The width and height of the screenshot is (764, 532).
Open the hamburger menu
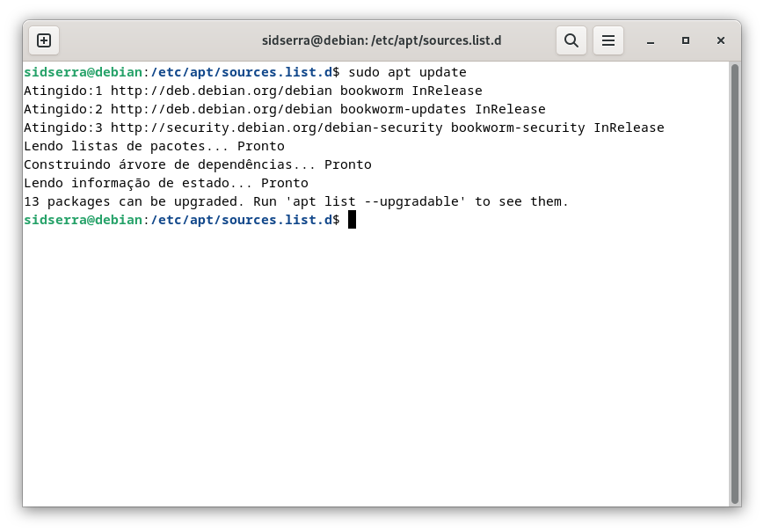(x=608, y=40)
